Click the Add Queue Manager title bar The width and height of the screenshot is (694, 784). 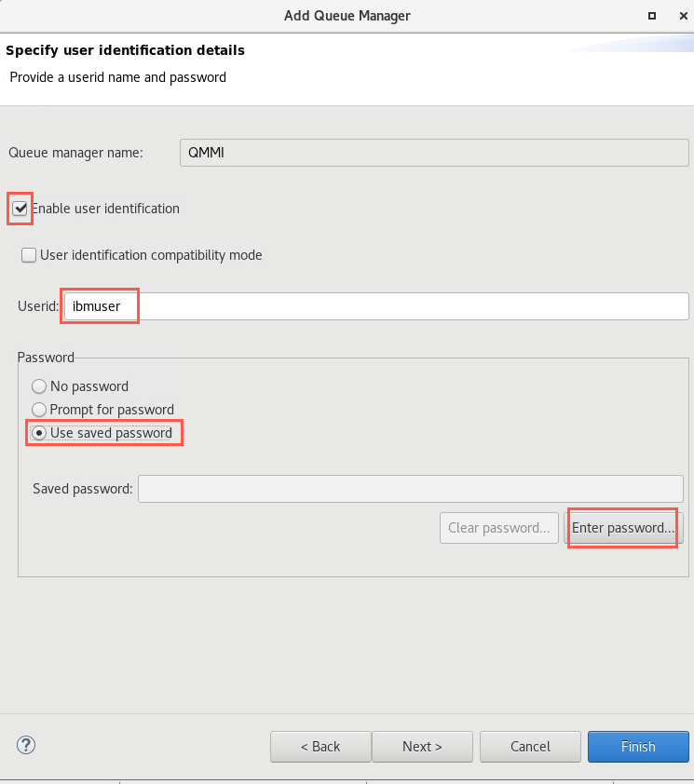pos(347,16)
